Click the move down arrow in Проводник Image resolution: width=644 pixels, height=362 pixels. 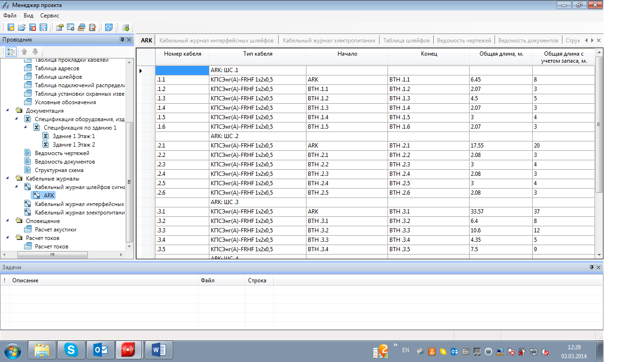point(35,51)
